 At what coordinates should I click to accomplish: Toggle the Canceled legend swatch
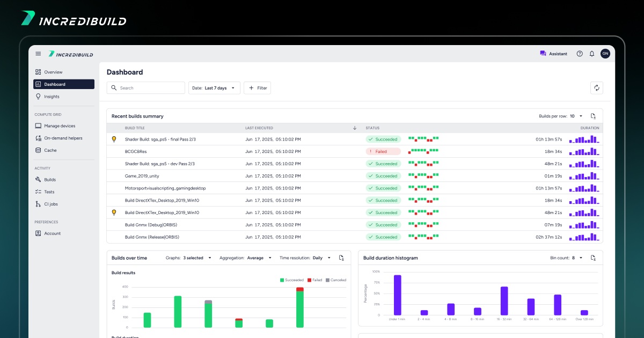click(327, 280)
